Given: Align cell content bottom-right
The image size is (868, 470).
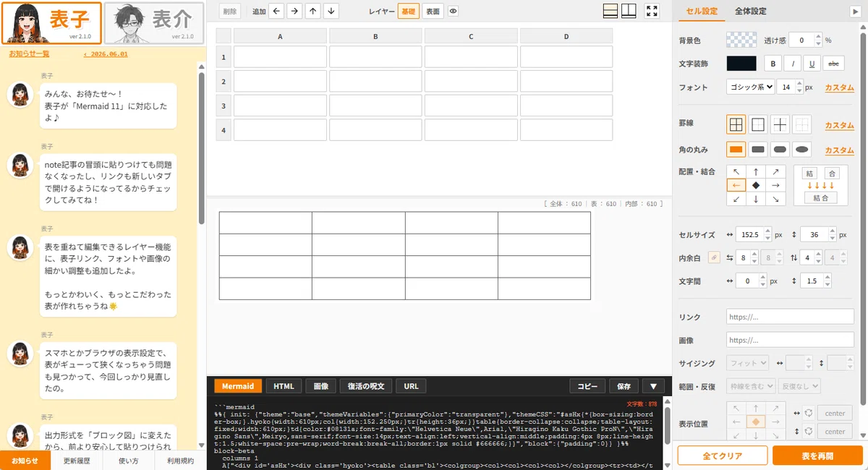Looking at the screenshot, I should click(775, 199).
